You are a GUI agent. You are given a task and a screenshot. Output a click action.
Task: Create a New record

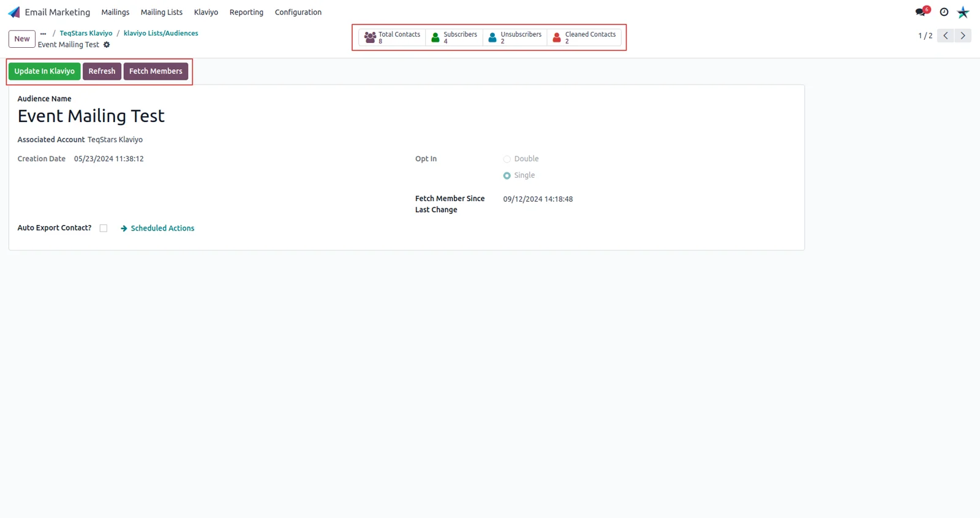[x=22, y=39]
